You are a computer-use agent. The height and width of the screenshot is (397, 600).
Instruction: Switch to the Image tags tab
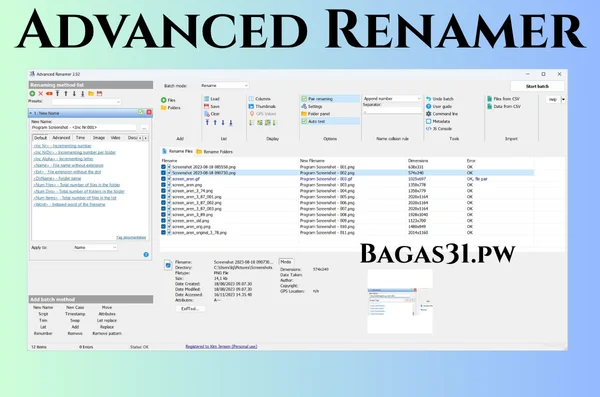pos(99,138)
